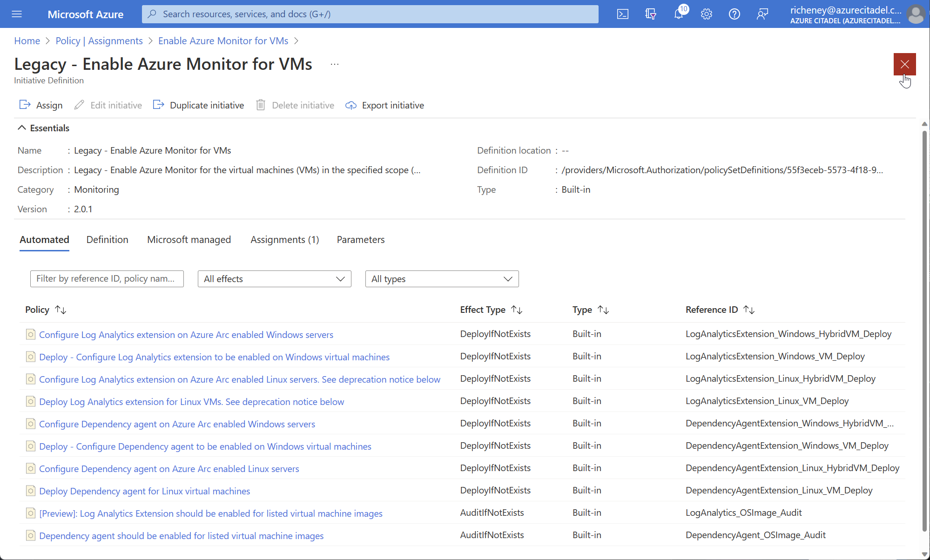The height and width of the screenshot is (560, 930).
Task: Click the filter by reference ID field
Action: click(x=107, y=279)
